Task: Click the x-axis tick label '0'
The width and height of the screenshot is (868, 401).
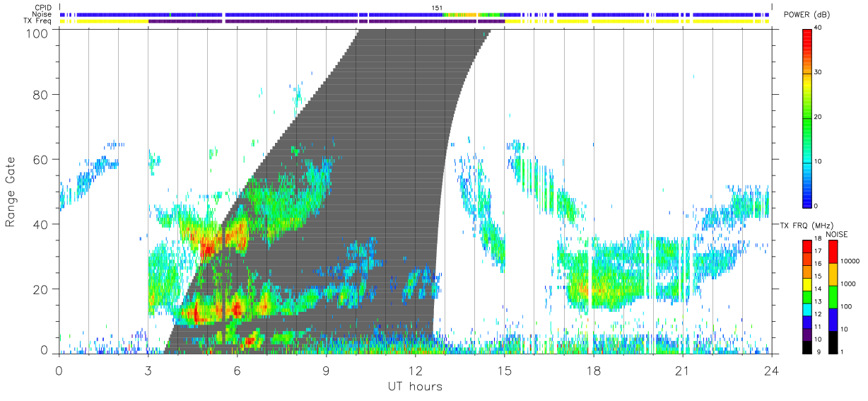Action: pos(59,370)
